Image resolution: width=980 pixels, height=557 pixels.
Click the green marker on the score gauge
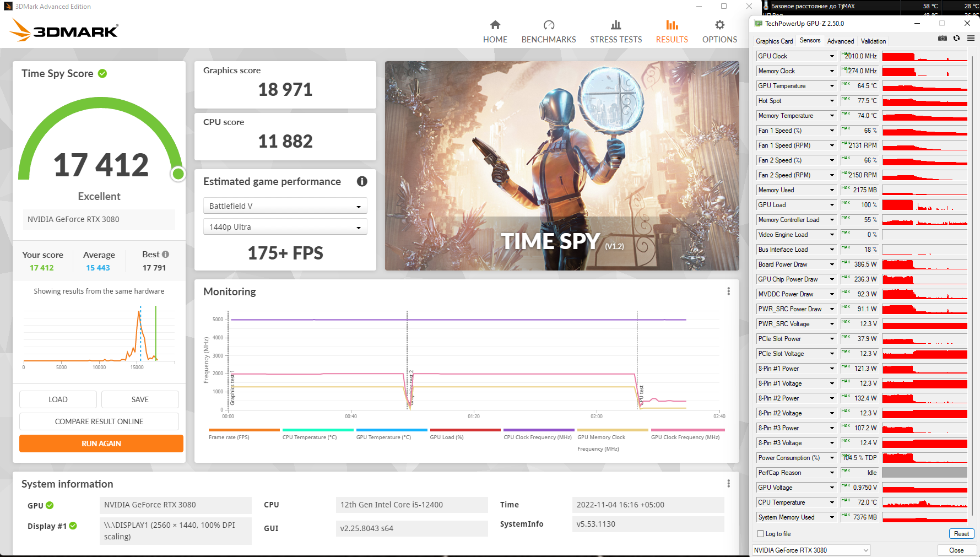click(178, 174)
